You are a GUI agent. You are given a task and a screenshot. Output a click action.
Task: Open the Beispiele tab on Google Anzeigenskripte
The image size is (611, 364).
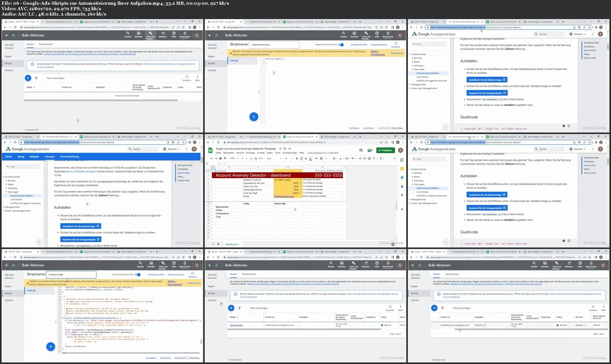34,157
